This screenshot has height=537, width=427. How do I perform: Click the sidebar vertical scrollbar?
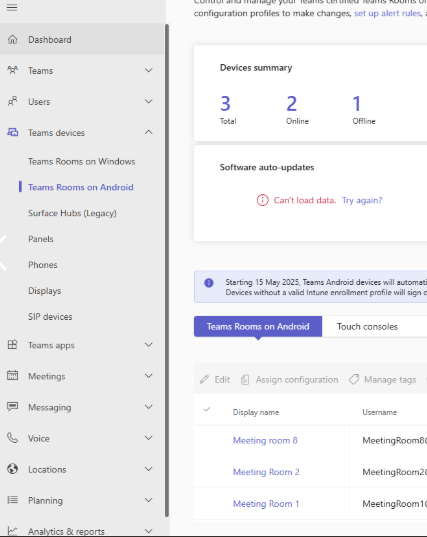coord(167,270)
